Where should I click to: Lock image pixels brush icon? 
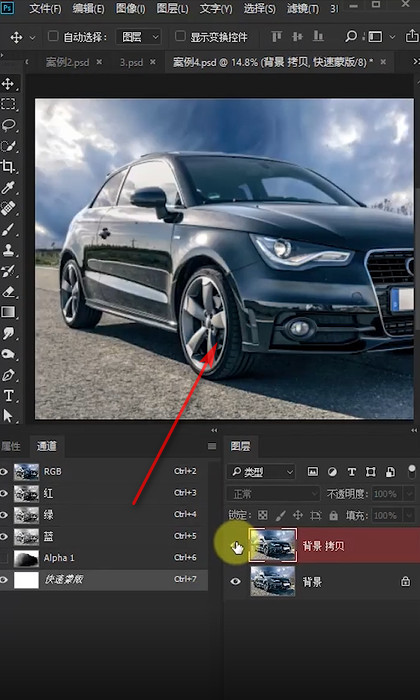point(280,516)
